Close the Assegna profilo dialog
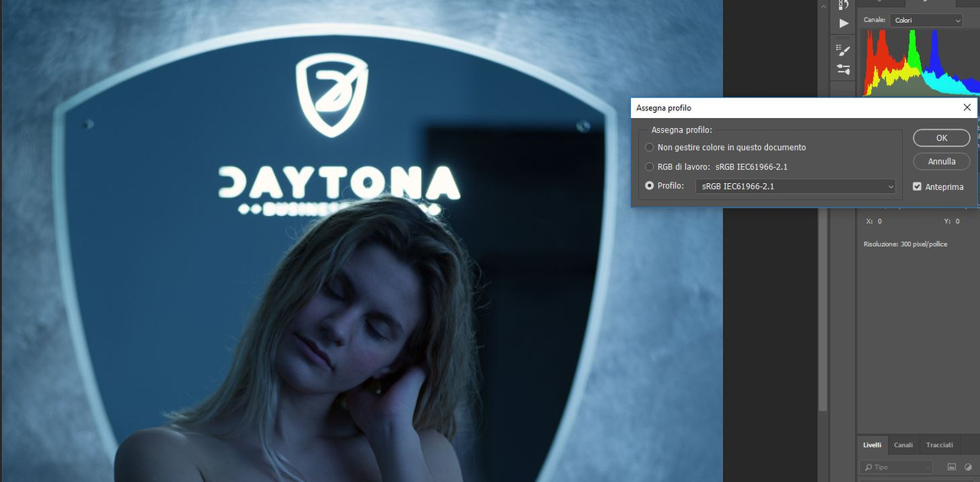Viewport: 980px width, 482px height. 967,108
